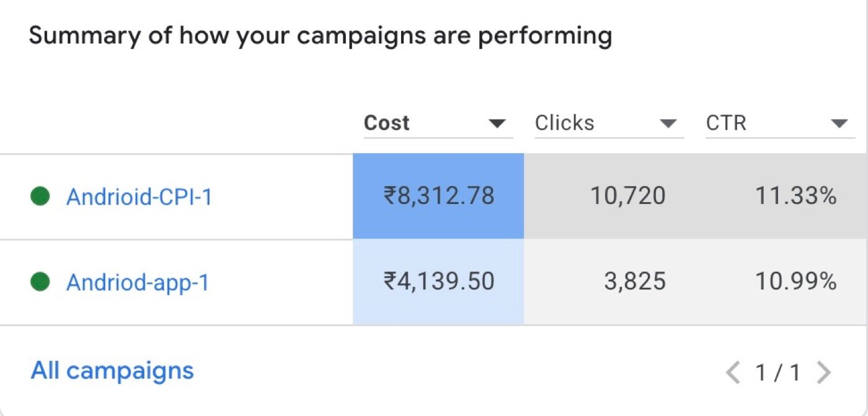Click the 11.33% CTR value
Viewport: 868px width, 416px height.
796,197
